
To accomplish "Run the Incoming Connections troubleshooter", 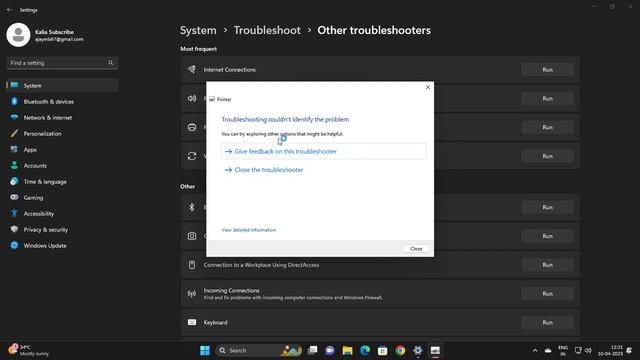I will [547, 293].
